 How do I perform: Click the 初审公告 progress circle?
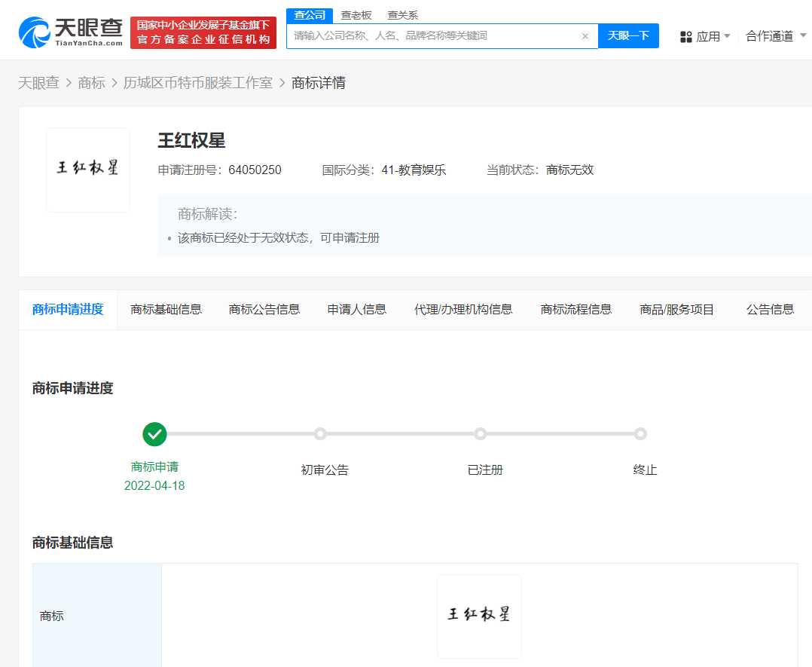point(319,433)
